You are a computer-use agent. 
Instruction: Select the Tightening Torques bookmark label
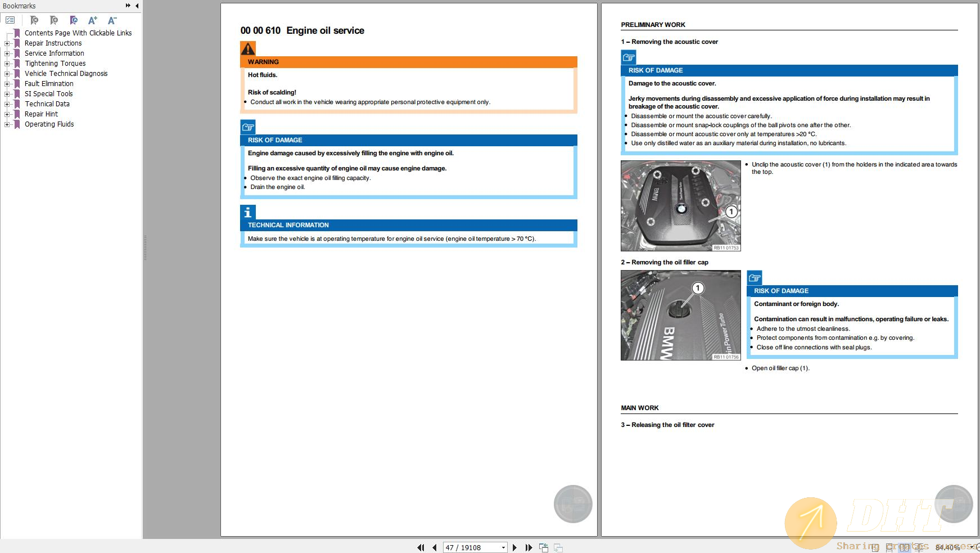(x=55, y=64)
